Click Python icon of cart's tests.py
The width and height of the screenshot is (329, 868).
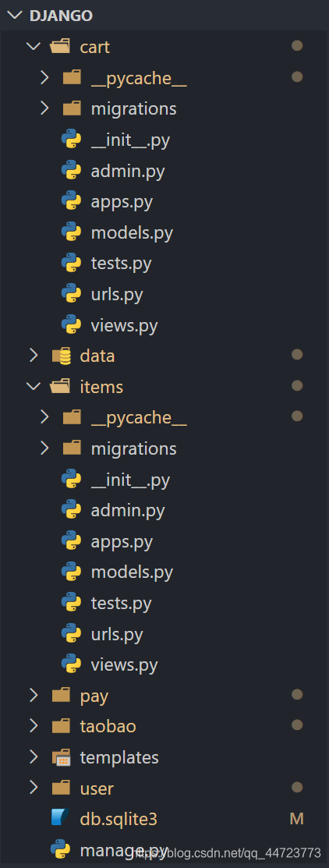point(72,264)
